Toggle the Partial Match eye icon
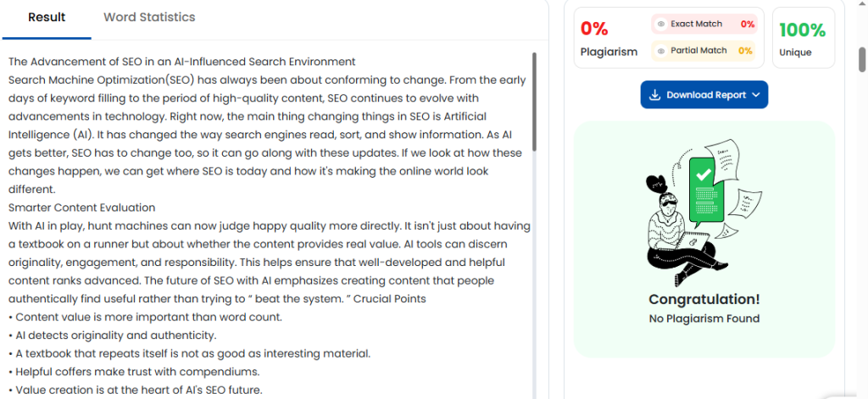 (x=662, y=51)
